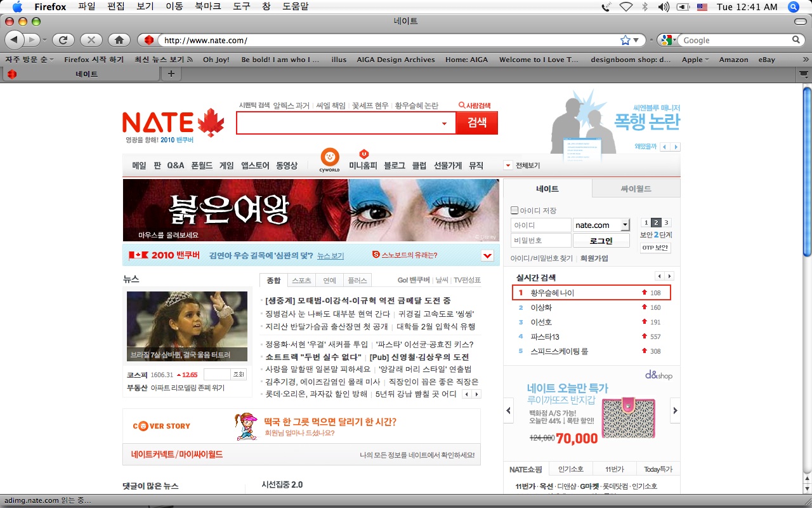Click the 스노보드의 유래는? red S icon

376,255
